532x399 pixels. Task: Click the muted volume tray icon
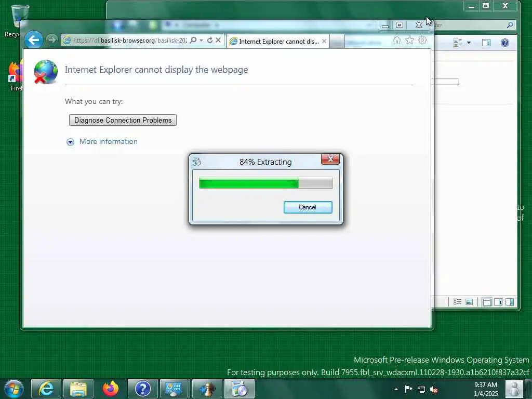(x=434, y=390)
